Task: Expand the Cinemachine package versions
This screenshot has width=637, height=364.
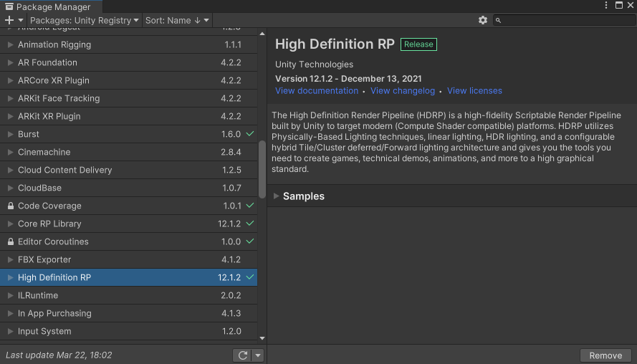Action: coord(11,153)
